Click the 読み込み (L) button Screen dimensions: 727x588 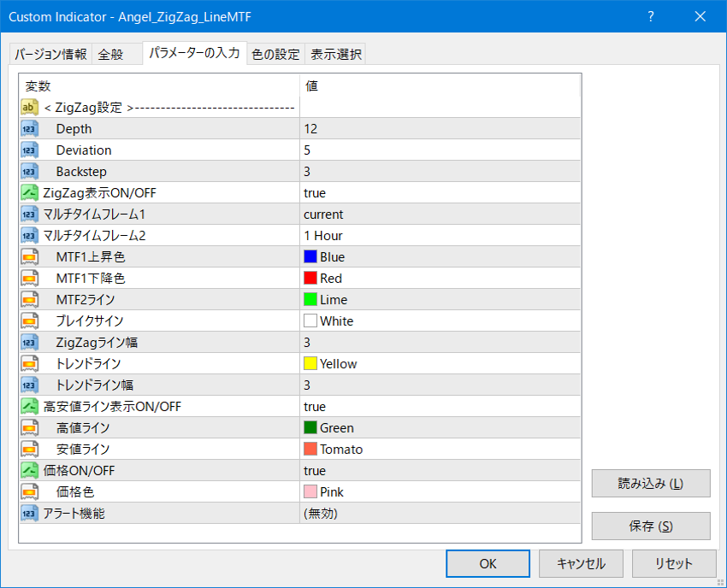[651, 483]
